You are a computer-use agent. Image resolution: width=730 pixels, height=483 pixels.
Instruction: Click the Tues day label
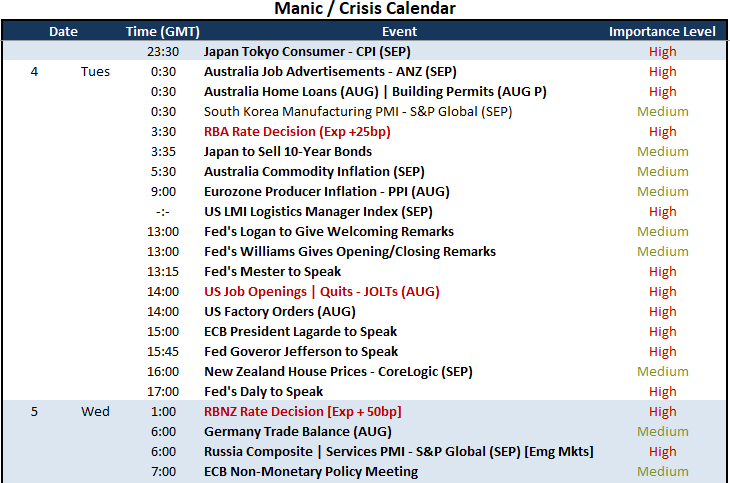tap(95, 71)
